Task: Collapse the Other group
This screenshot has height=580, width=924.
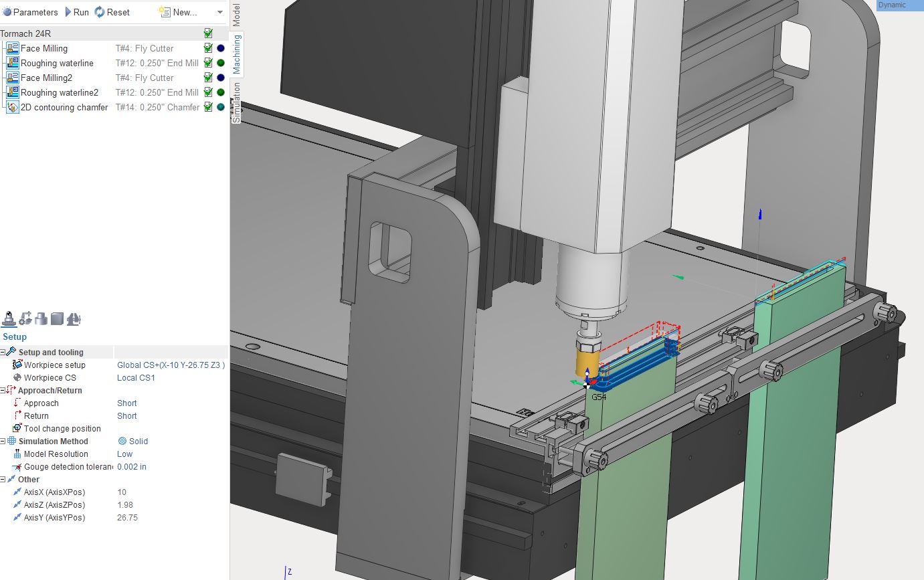Action: click(x=3, y=480)
